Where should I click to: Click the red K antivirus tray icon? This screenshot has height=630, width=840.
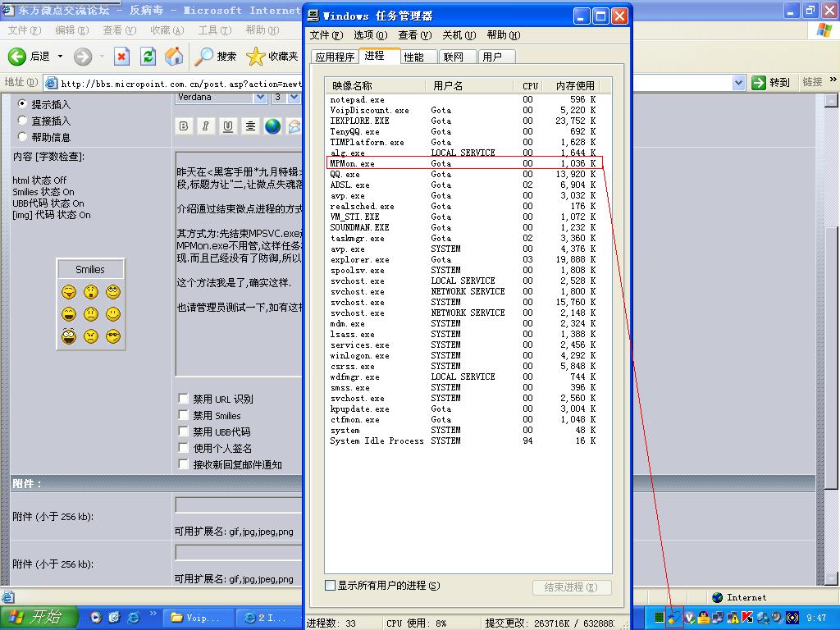pyautogui.click(x=746, y=618)
